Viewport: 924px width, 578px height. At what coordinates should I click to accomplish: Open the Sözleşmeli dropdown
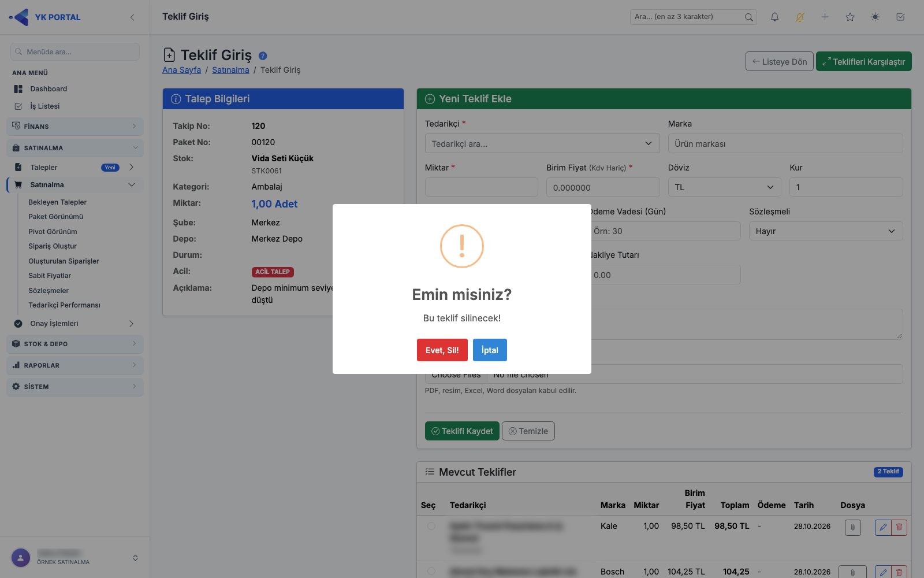tap(826, 231)
